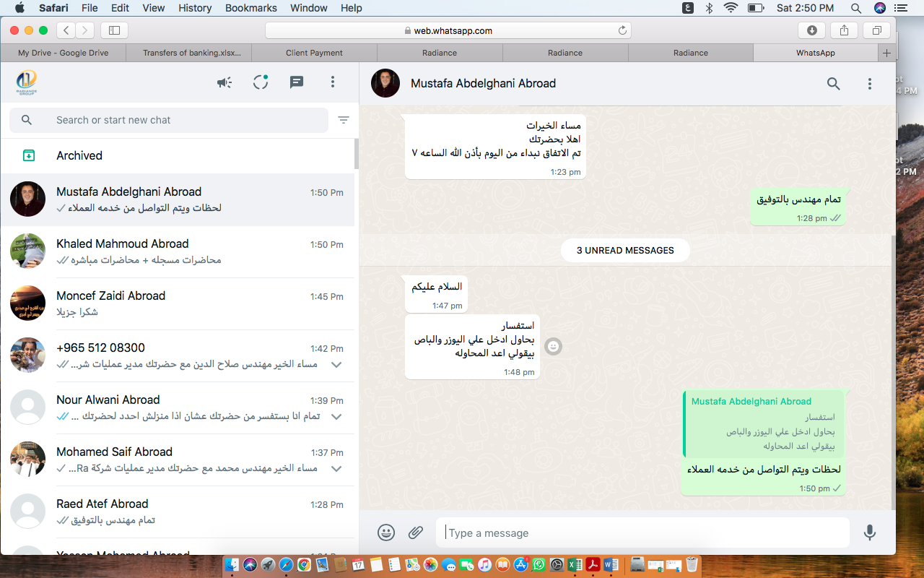Click the web.whatsapp.com address bar
Screen dimensions: 924x578
point(448,30)
